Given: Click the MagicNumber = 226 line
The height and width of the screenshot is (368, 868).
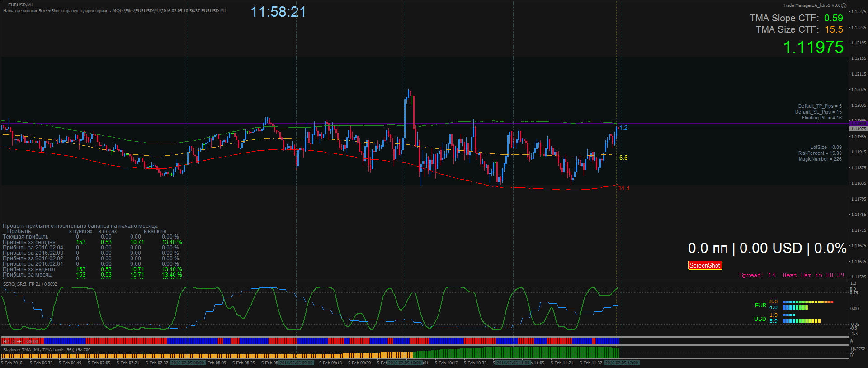Looking at the screenshot, I should click(820, 159).
